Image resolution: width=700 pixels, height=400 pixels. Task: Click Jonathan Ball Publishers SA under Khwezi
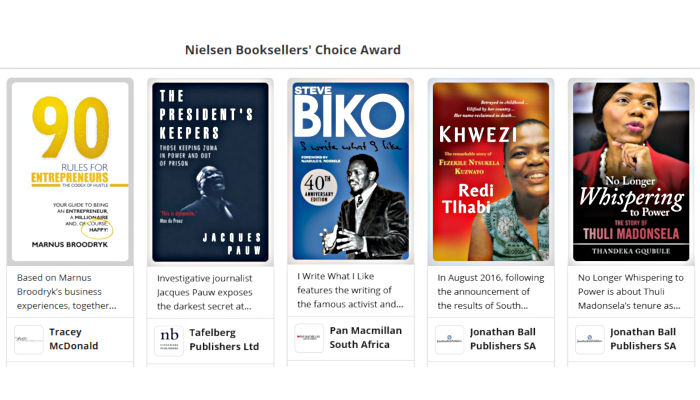pos(503,339)
